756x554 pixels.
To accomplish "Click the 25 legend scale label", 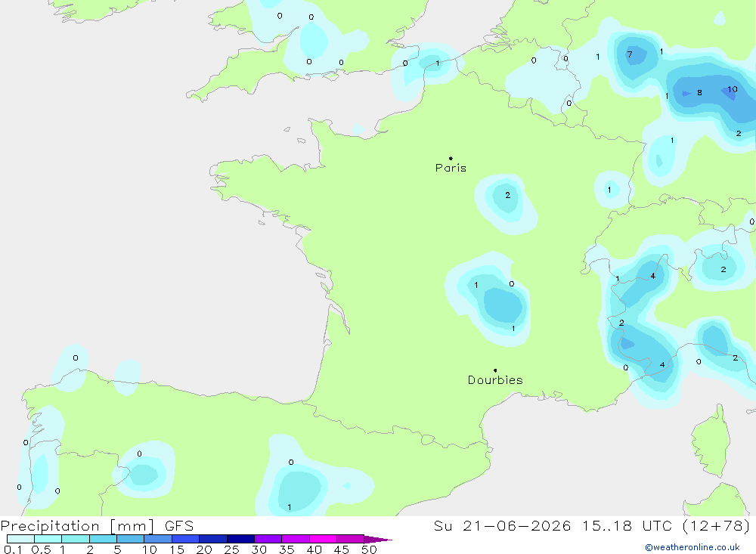I will point(231,549).
